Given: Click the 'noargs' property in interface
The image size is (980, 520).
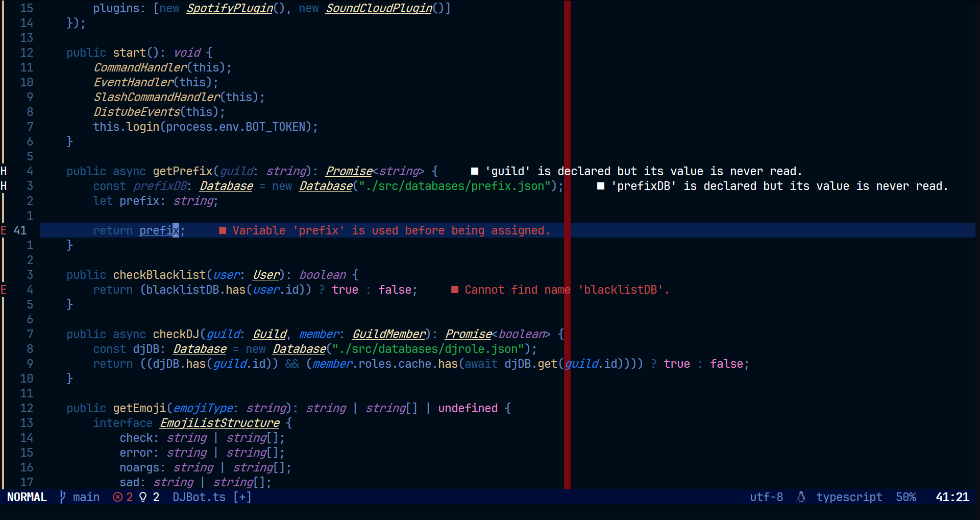Looking at the screenshot, I should point(140,467).
